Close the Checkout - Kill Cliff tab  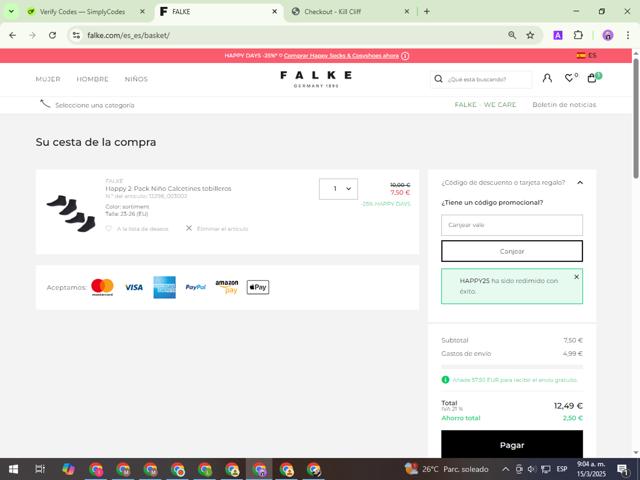[407, 11]
